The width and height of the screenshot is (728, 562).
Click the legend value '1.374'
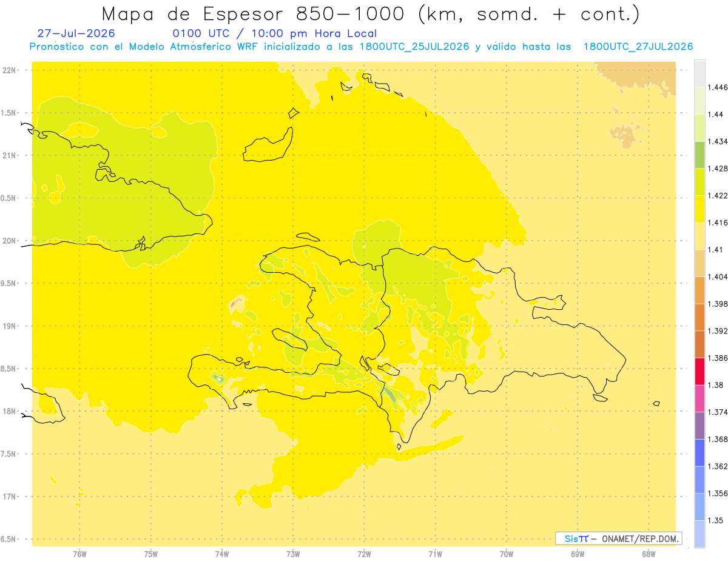(x=718, y=412)
